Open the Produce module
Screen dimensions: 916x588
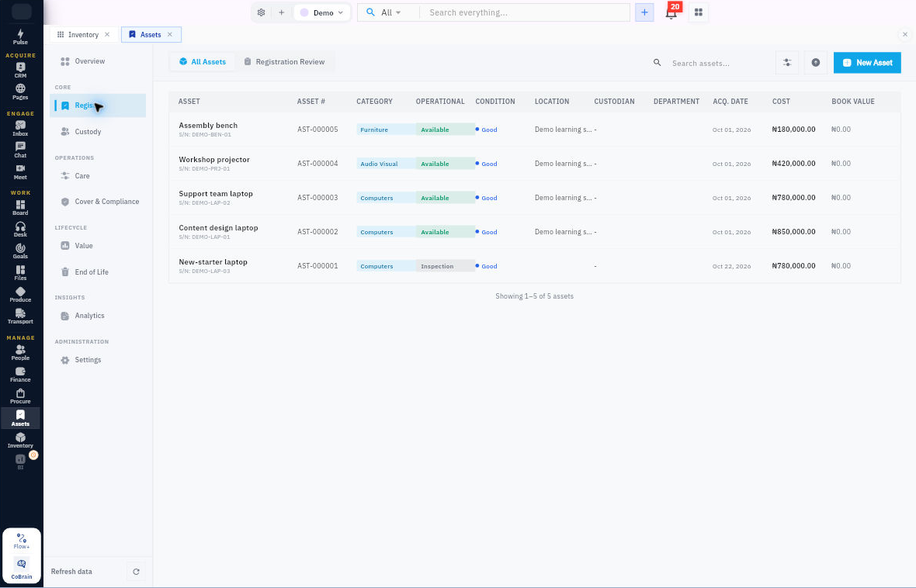pyautogui.click(x=20, y=294)
